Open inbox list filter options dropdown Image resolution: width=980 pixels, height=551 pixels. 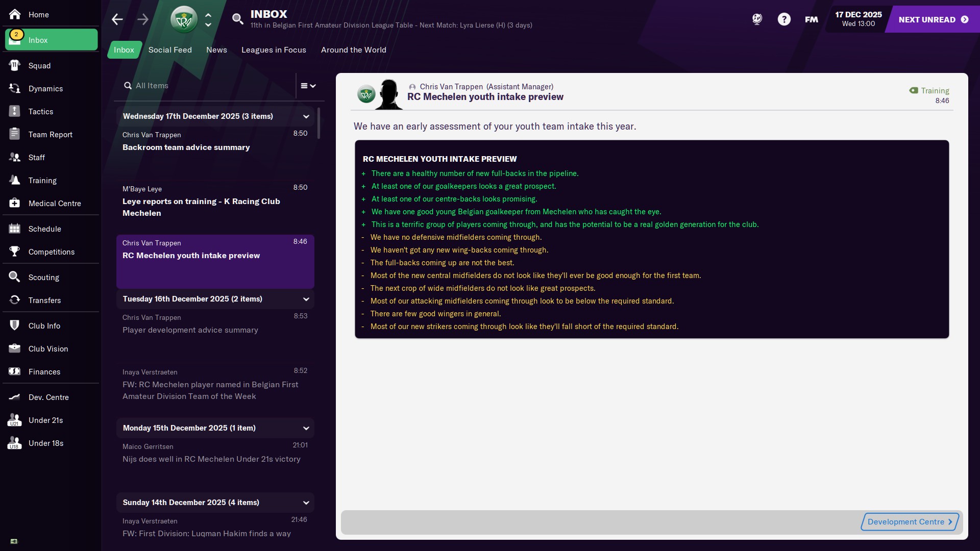tap(308, 86)
